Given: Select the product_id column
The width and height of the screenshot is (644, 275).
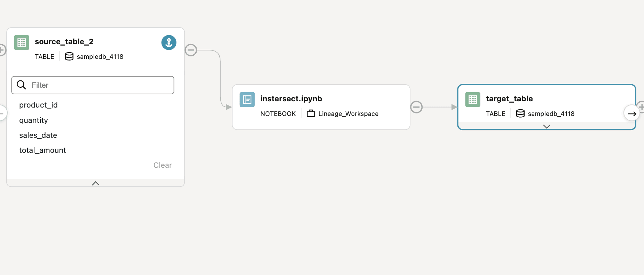Looking at the screenshot, I should pos(38,105).
